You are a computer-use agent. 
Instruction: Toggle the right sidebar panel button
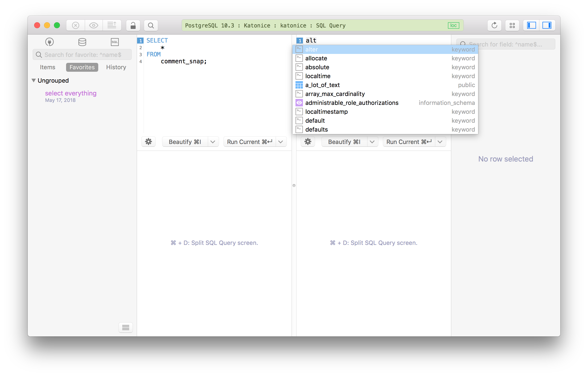click(547, 25)
